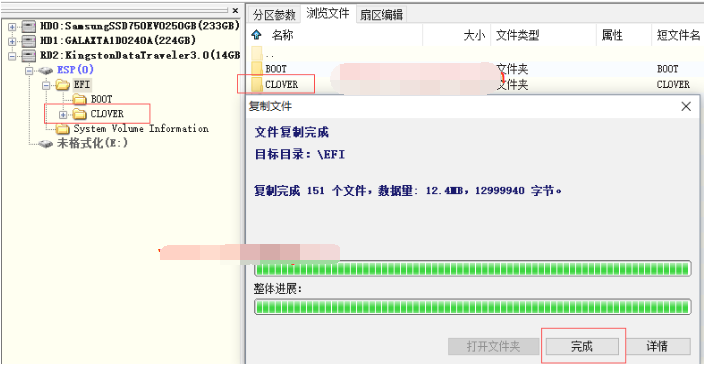Click the EFI folder icon in tree
Viewport: 721px width, 369px height.
[63, 85]
